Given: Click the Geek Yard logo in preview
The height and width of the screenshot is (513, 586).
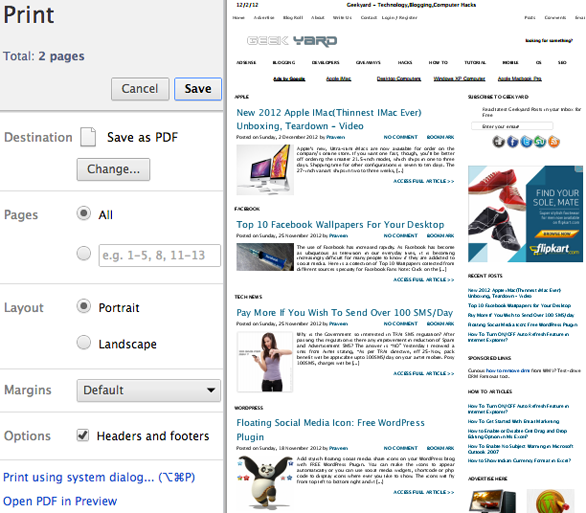Looking at the screenshot, I should point(292,41).
